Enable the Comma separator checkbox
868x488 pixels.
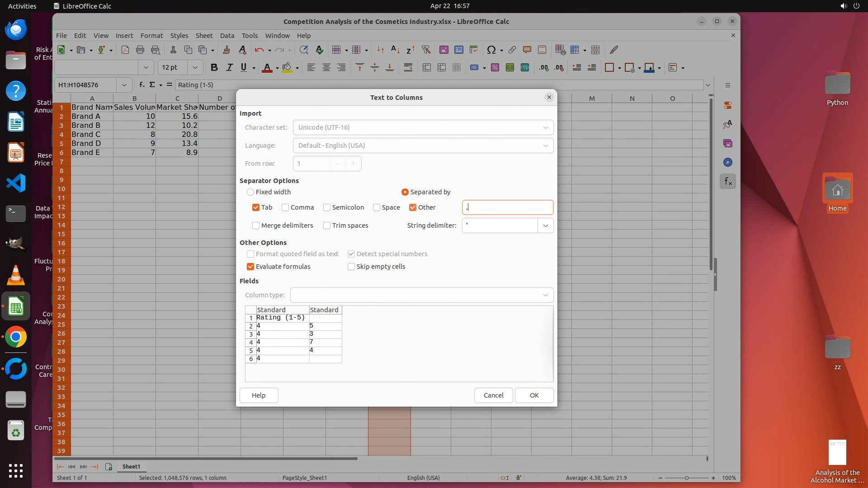(x=285, y=207)
